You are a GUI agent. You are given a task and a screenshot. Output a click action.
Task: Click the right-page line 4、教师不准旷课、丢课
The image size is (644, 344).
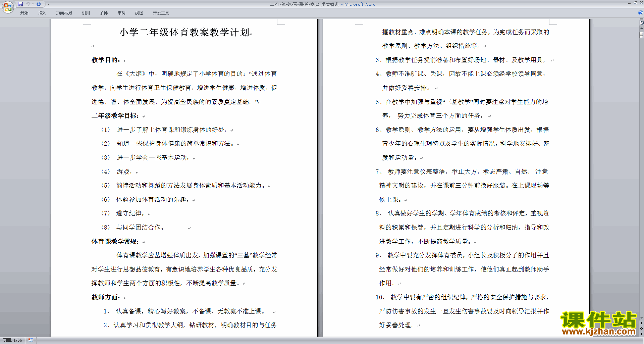click(x=461, y=74)
